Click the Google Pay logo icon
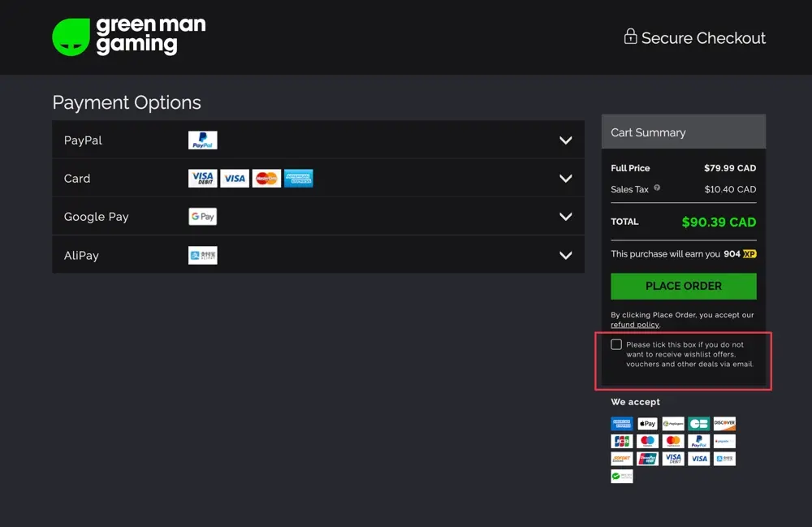 pos(202,217)
